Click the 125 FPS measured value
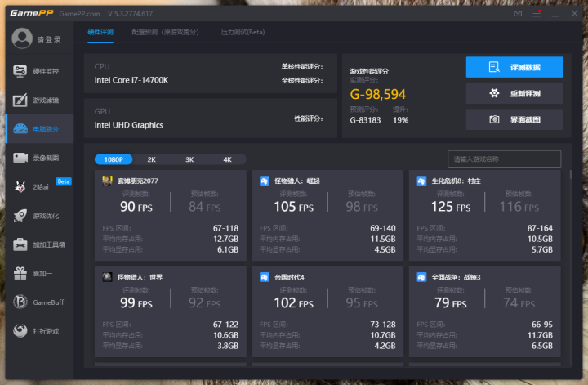This screenshot has width=588, height=385. tap(451, 207)
